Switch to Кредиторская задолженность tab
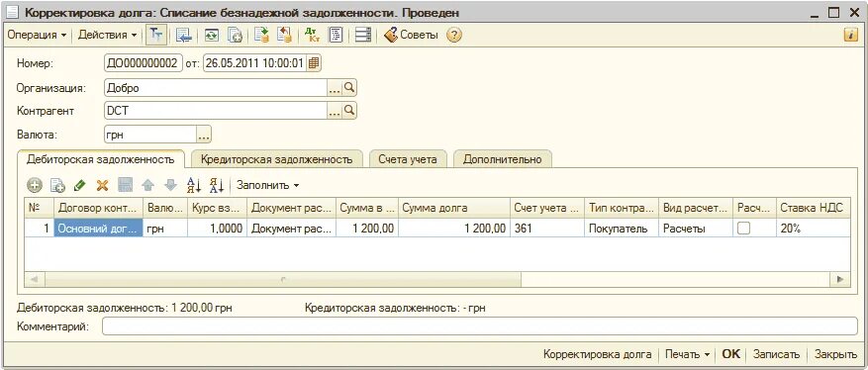Screen dimensions: 868x370 [x=277, y=159]
